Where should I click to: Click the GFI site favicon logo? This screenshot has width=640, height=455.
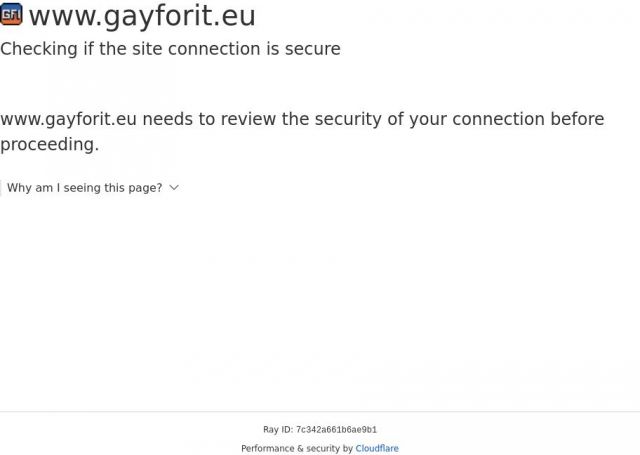pyautogui.click(x=11, y=14)
